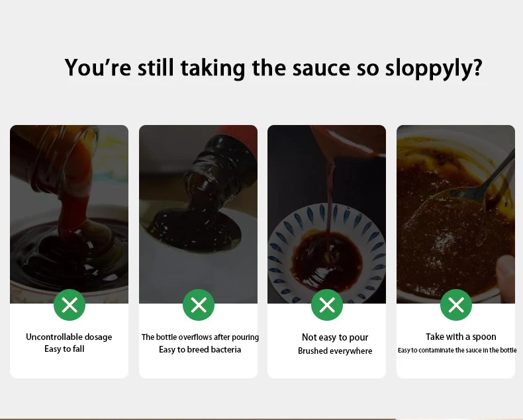Click the 'Easy to breed bacteria' caption

pos(200,350)
